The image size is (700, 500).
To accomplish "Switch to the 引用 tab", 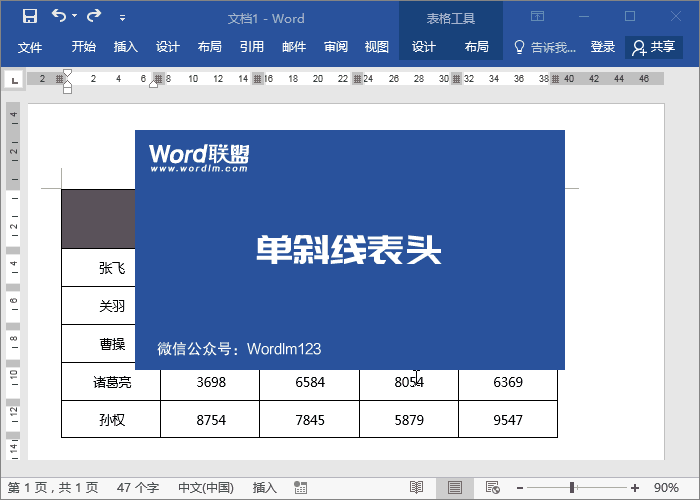I will (251, 47).
